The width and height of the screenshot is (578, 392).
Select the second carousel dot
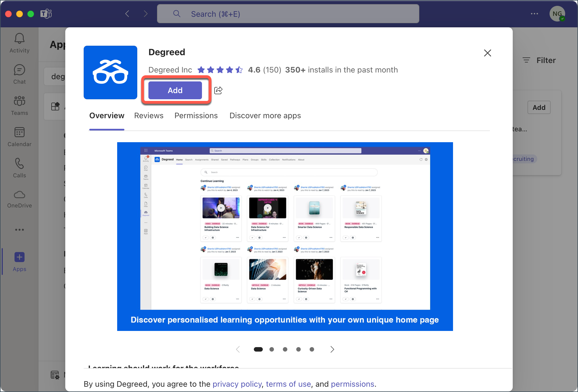272,349
